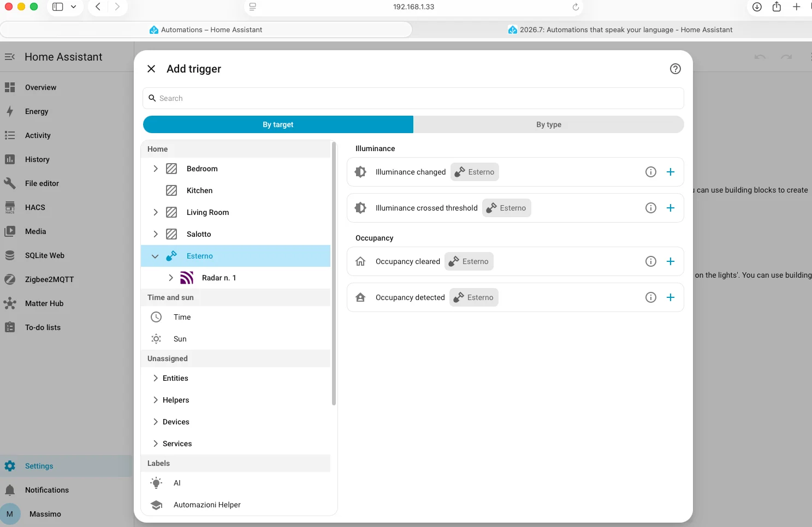Click the Illuminance crossed threshold row text

click(426, 208)
